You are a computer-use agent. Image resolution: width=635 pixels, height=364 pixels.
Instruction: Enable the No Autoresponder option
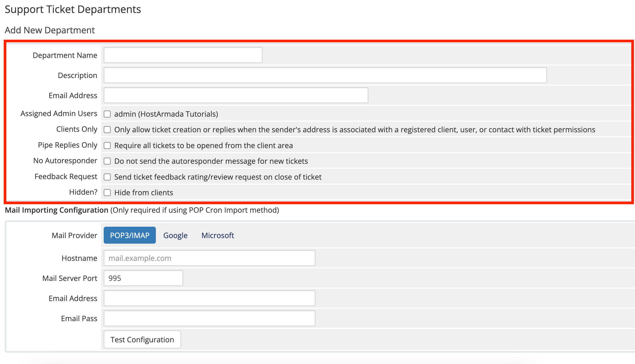(107, 161)
